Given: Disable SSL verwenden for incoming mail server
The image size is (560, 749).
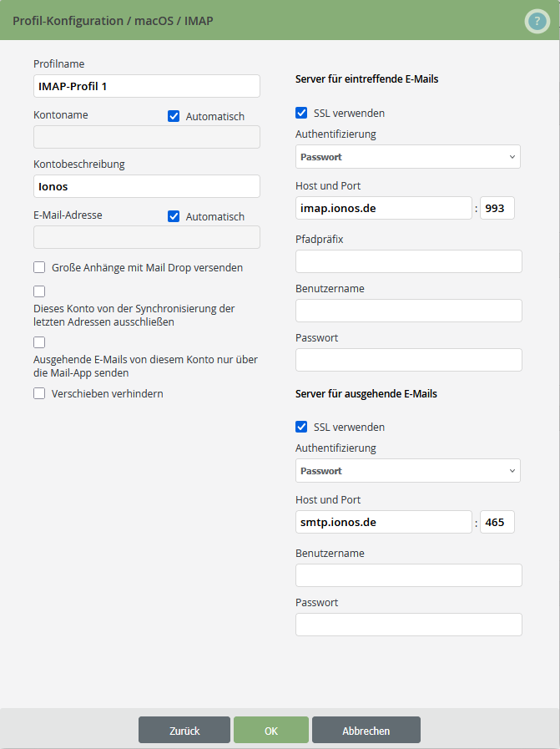Looking at the screenshot, I should point(301,113).
